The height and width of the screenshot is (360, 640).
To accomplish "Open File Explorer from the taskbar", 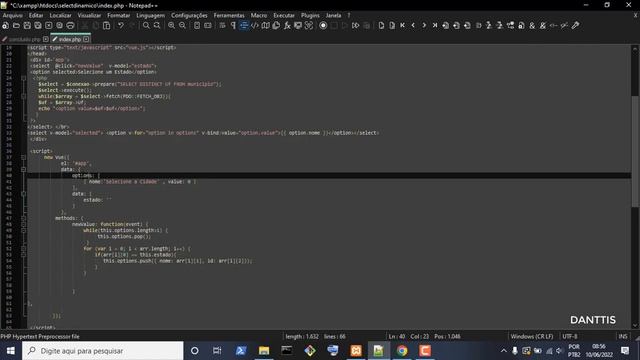I will [x=264, y=351].
